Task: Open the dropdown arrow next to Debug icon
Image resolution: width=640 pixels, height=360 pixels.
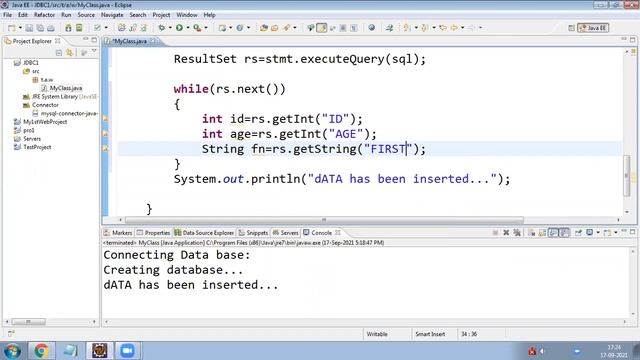Action: (170, 28)
